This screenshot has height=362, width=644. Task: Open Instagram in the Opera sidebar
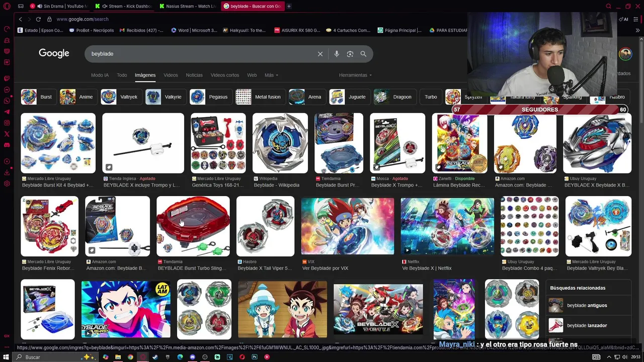pos(7,123)
